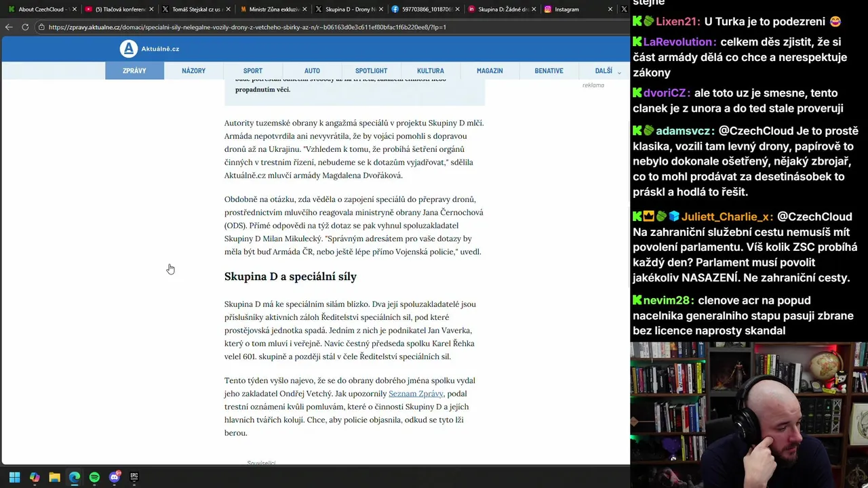
Task: Open the MAGAZÍN section
Action: (490, 70)
